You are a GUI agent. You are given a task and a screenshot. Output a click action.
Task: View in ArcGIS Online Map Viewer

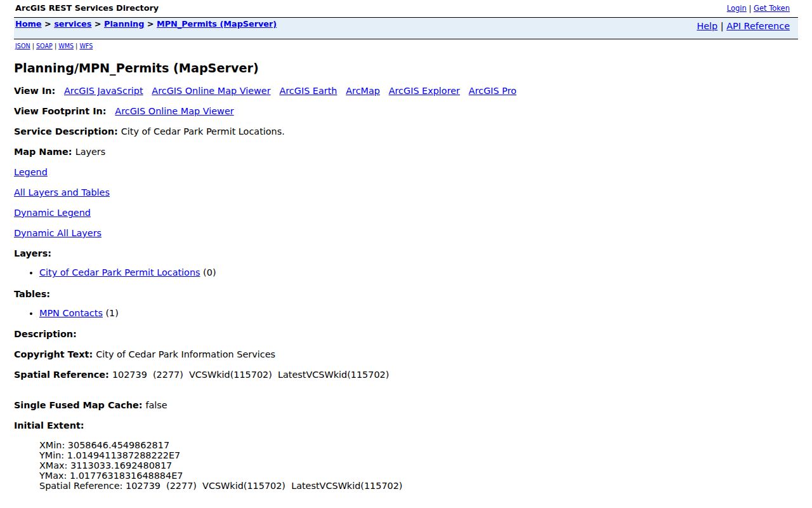point(211,91)
